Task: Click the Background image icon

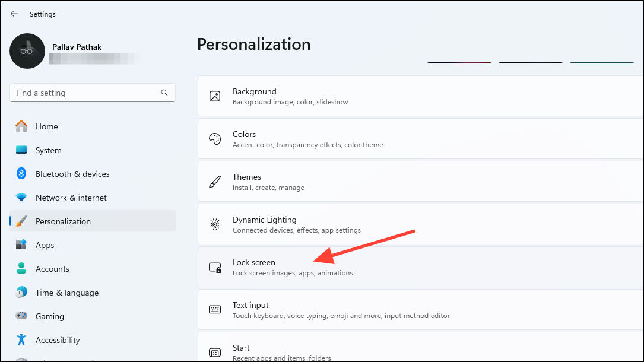Action: click(215, 96)
